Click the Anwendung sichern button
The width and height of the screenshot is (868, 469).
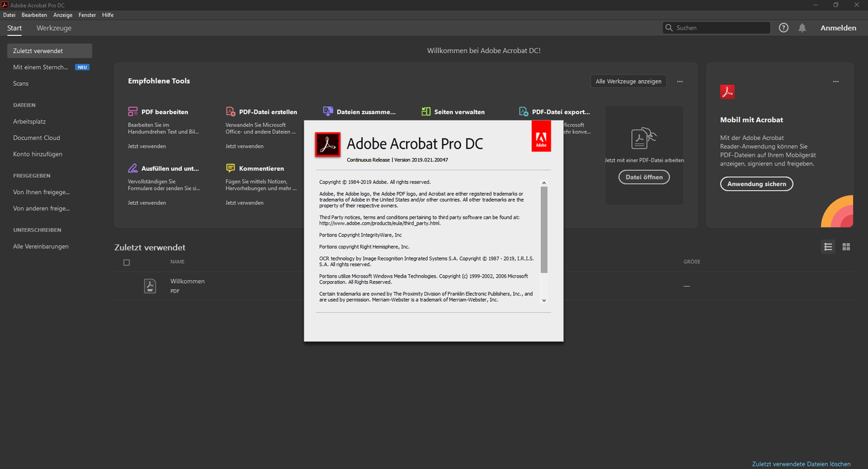click(x=757, y=184)
